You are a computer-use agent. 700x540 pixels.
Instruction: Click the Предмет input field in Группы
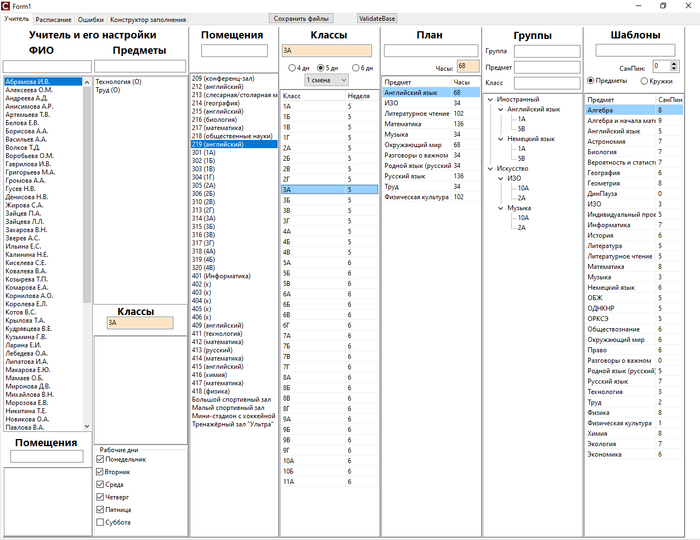coord(547,67)
